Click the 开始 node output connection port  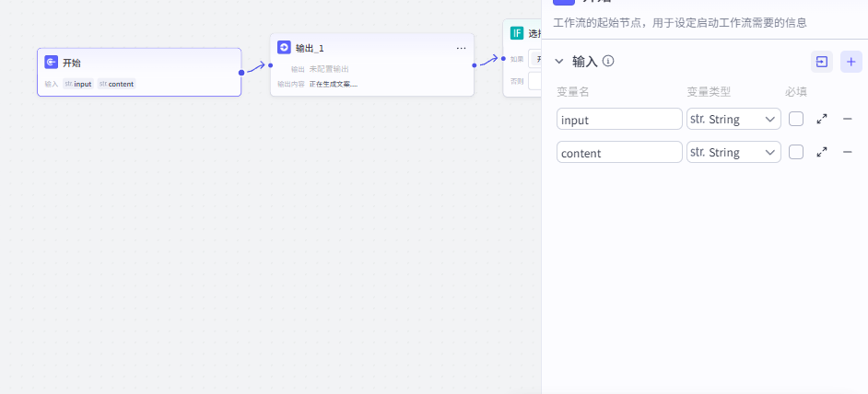point(241,72)
